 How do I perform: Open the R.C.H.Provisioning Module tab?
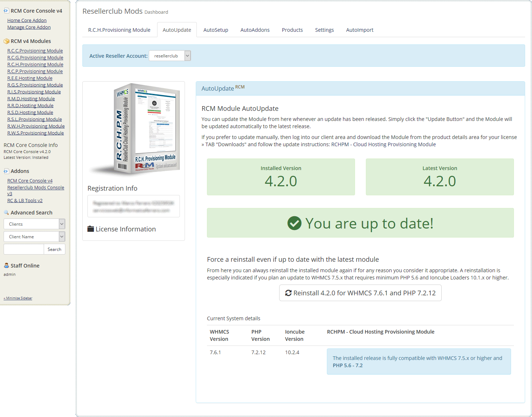[119, 30]
